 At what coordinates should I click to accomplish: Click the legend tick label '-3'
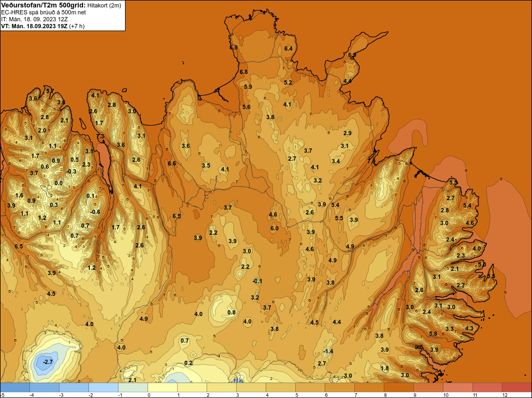61,395
